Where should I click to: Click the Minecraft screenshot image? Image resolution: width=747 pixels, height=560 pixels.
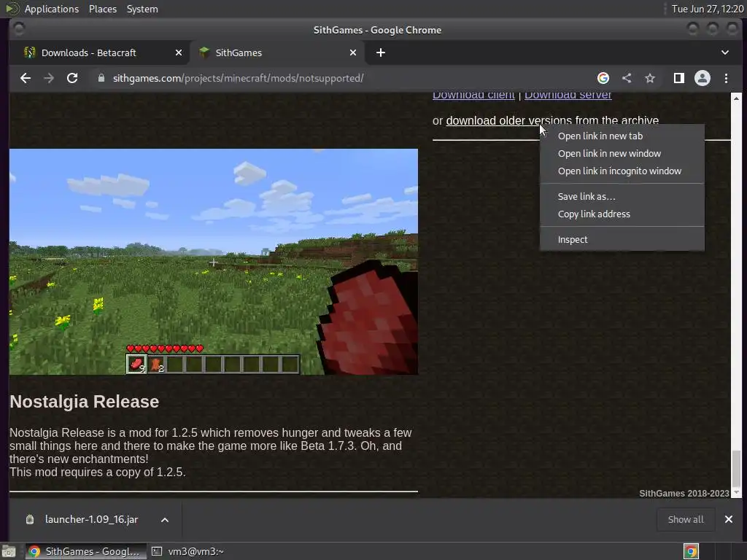(x=214, y=262)
